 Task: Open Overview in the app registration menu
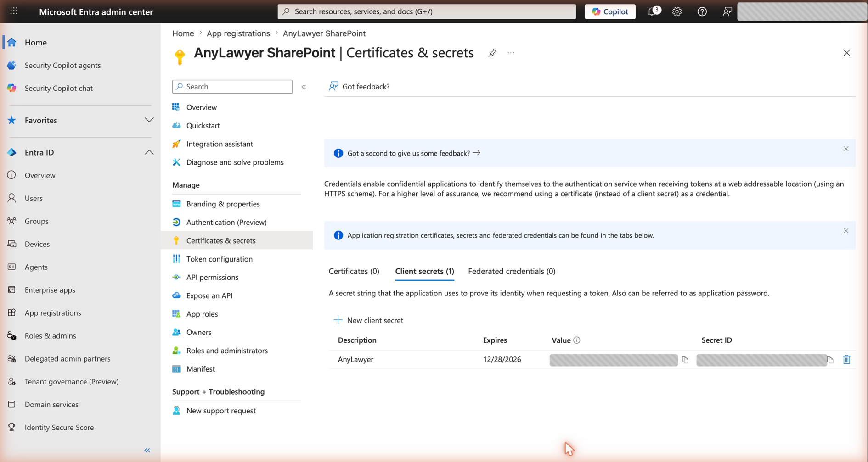[x=202, y=107]
